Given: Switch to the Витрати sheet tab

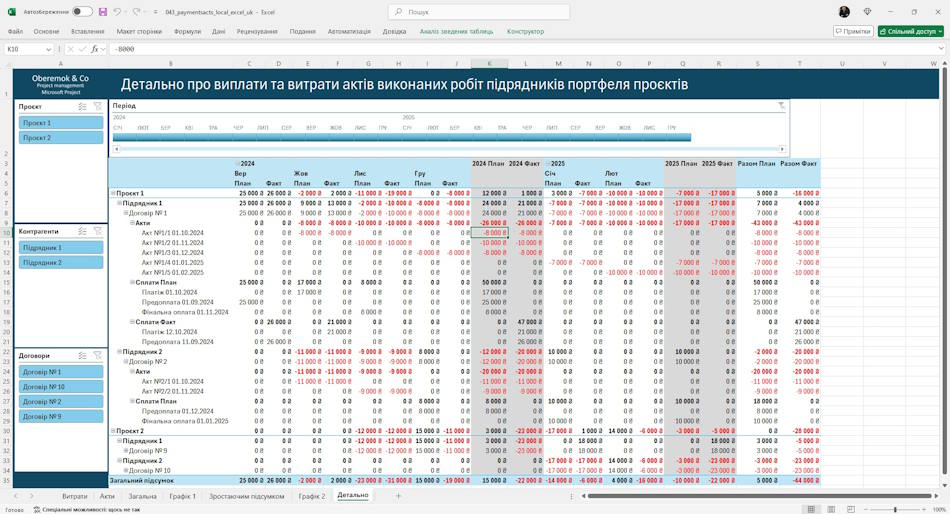Looking at the screenshot, I should click(75, 496).
